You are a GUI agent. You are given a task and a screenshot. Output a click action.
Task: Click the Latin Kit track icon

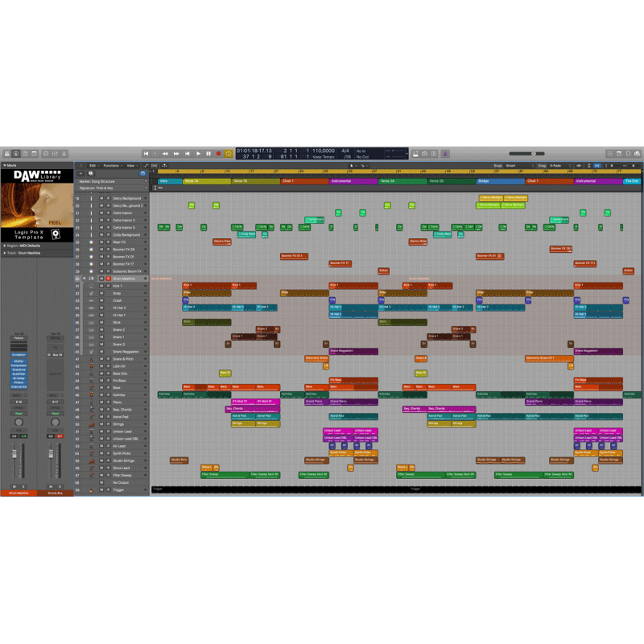pos(91,366)
